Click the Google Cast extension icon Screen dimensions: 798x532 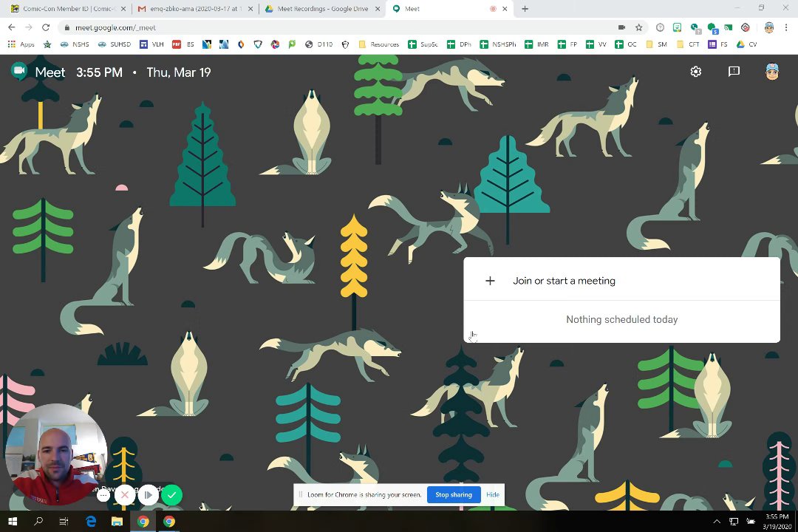click(x=729, y=27)
